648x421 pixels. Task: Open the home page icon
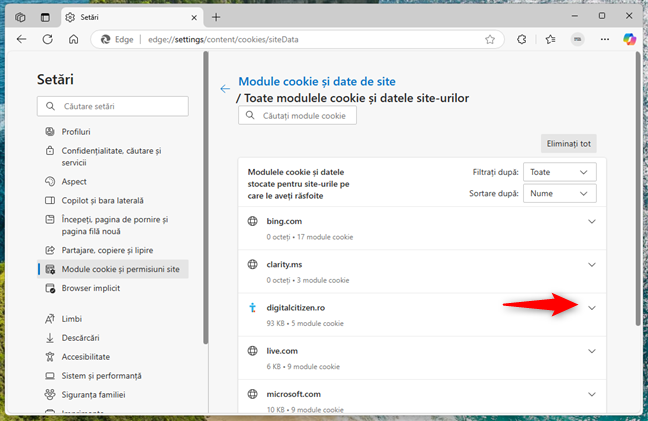(74, 39)
